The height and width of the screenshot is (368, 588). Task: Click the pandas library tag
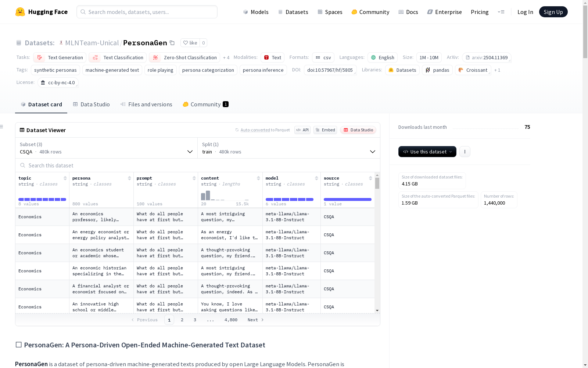click(437, 70)
